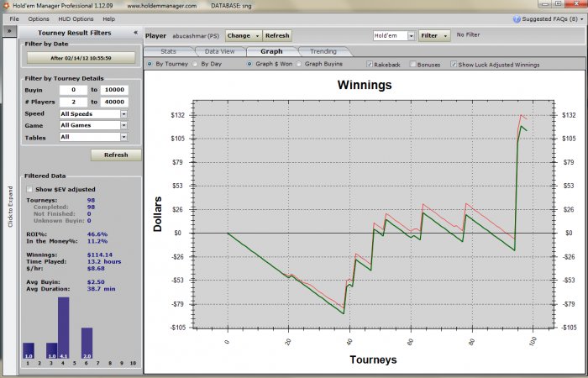
Task: Toggle the Rakeback checkbox
Action: click(x=370, y=64)
